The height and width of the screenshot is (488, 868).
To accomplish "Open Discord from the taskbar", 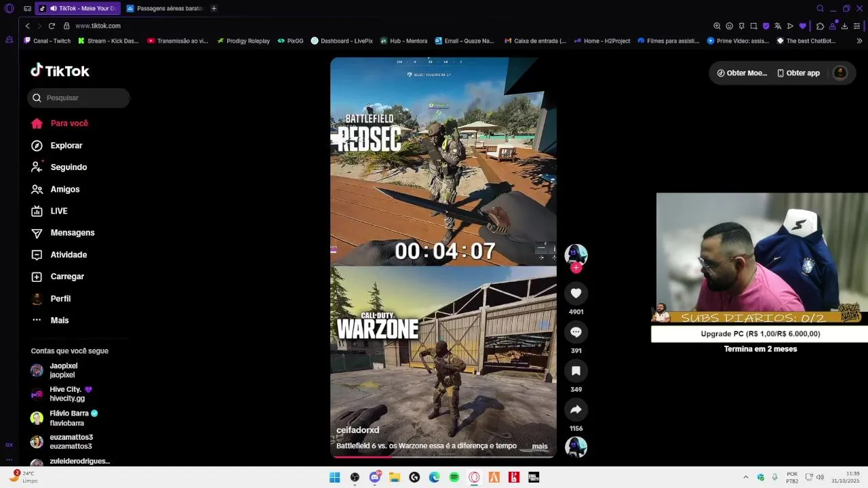I will click(x=374, y=478).
